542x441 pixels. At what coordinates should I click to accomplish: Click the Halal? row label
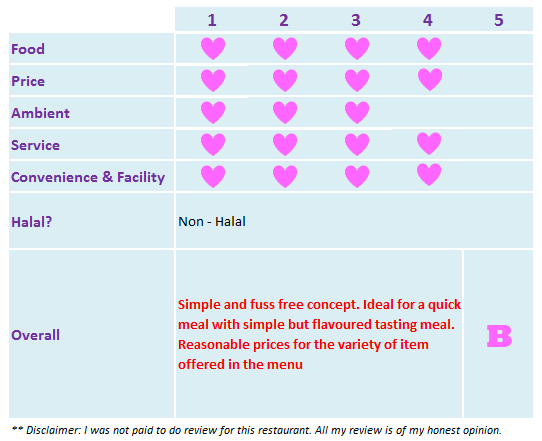[31, 222]
